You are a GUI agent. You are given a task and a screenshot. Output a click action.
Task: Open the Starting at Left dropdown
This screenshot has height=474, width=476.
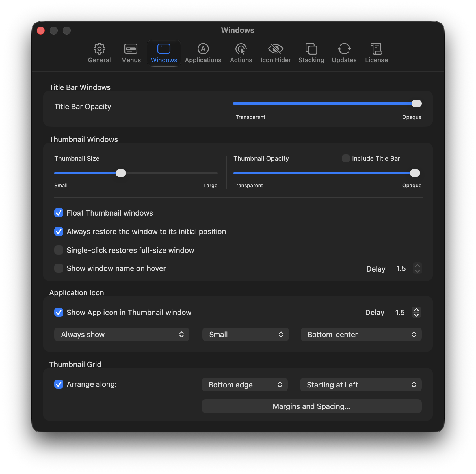click(361, 385)
